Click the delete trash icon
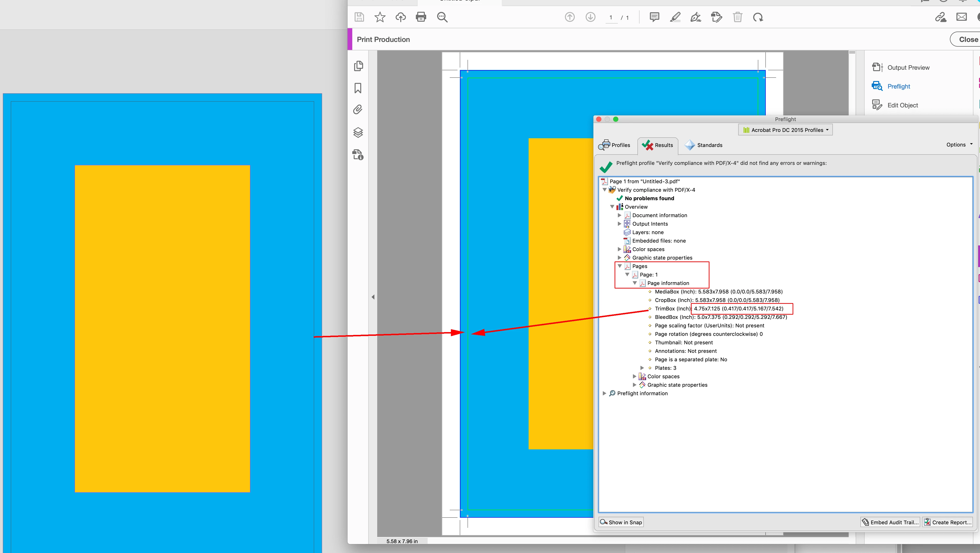This screenshot has width=980, height=553. click(x=737, y=17)
